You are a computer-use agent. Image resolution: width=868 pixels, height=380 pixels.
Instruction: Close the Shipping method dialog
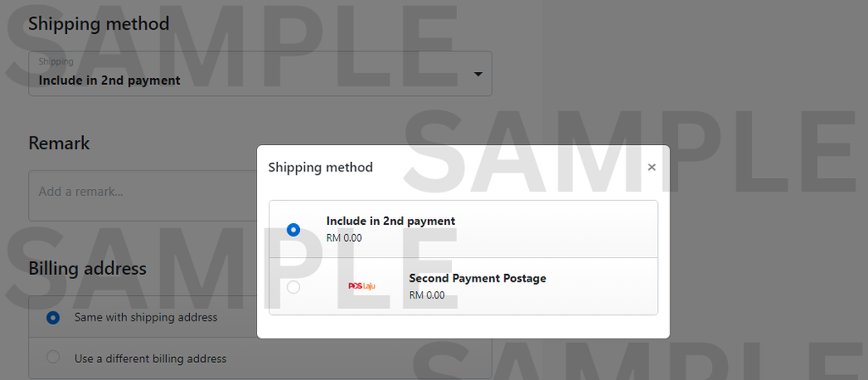click(x=651, y=167)
